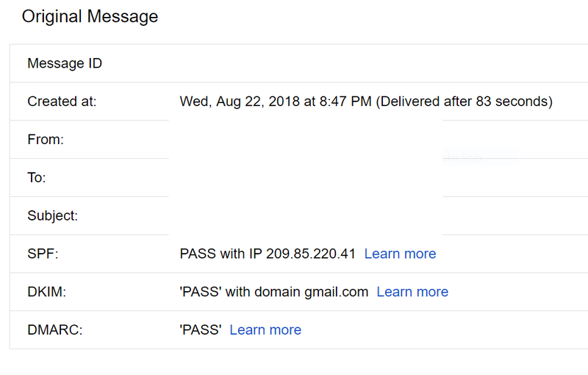
Task: Select the To: row label
Action: coord(37,178)
